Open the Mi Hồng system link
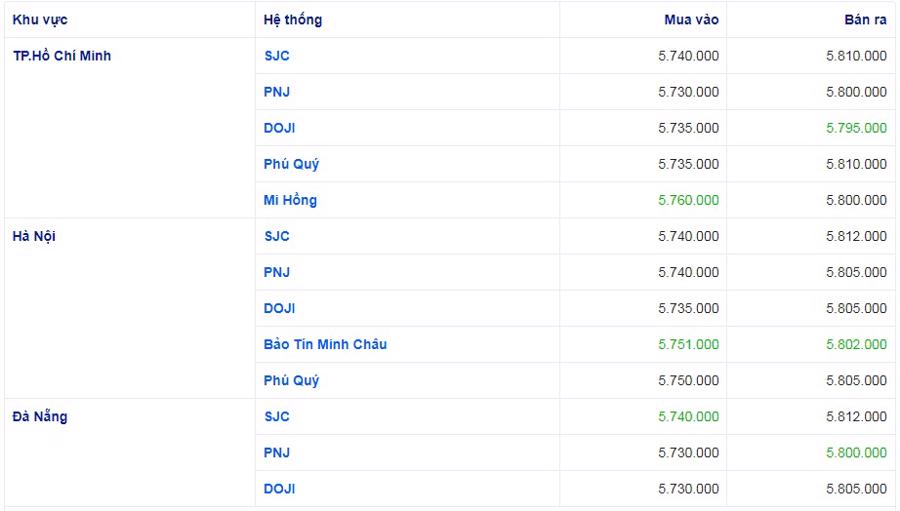This screenshot has height=511, width=900. 290,200
